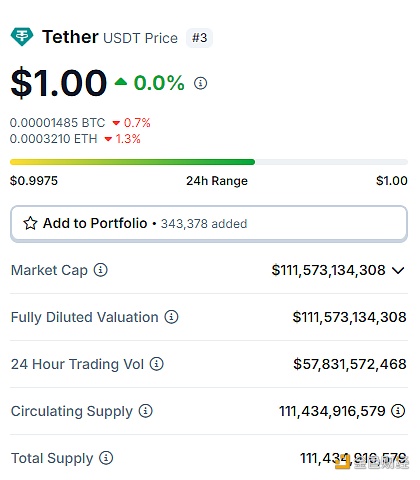Expand the Market Cap chevron
420x480 pixels.
pos(398,270)
